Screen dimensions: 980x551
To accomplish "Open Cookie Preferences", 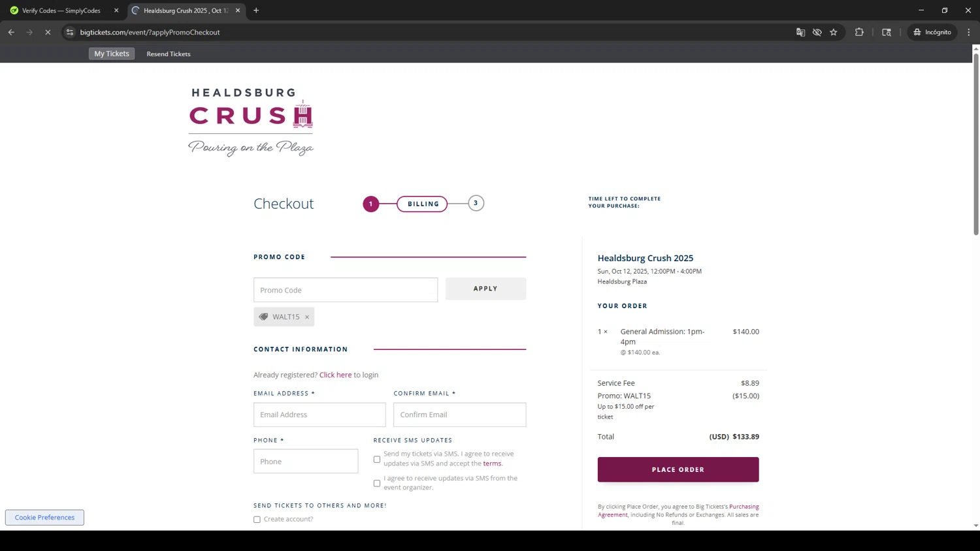I will [x=44, y=517].
